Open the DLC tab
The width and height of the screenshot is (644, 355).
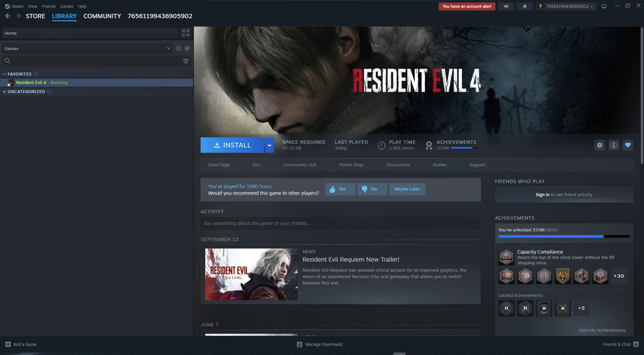[257, 165]
